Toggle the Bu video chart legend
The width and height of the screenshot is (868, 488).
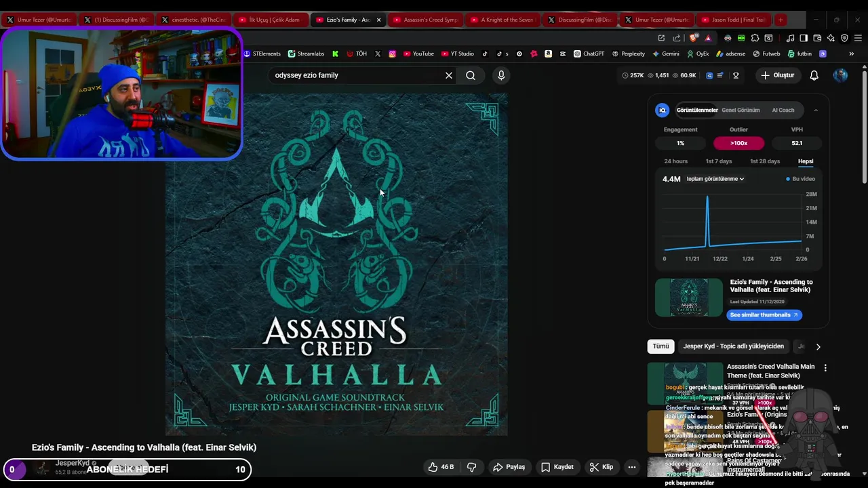click(801, 179)
